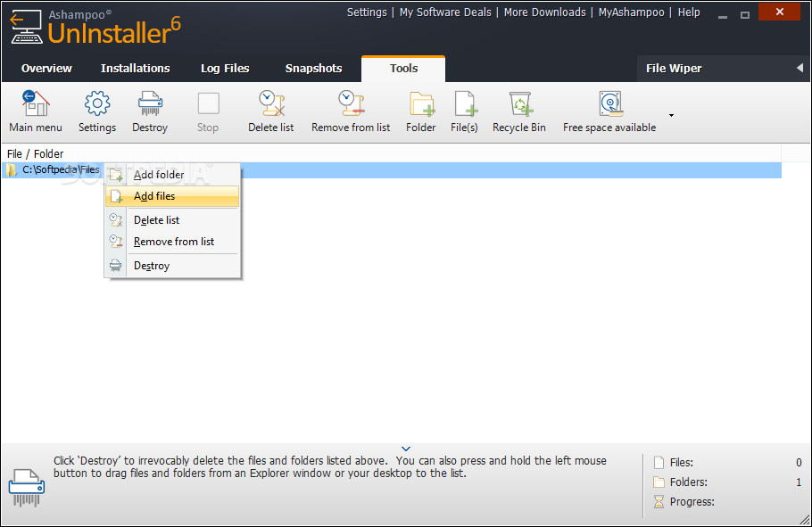Switch to the Snapshots tab
The width and height of the screenshot is (812, 527).
click(314, 69)
